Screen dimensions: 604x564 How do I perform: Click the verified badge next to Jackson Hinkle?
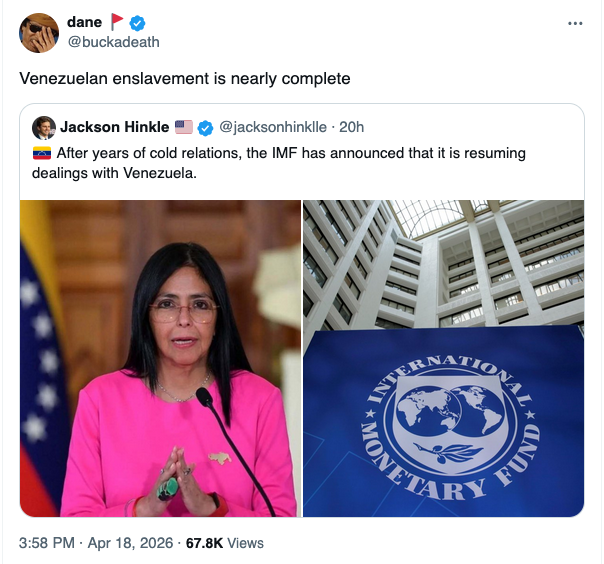pos(205,128)
